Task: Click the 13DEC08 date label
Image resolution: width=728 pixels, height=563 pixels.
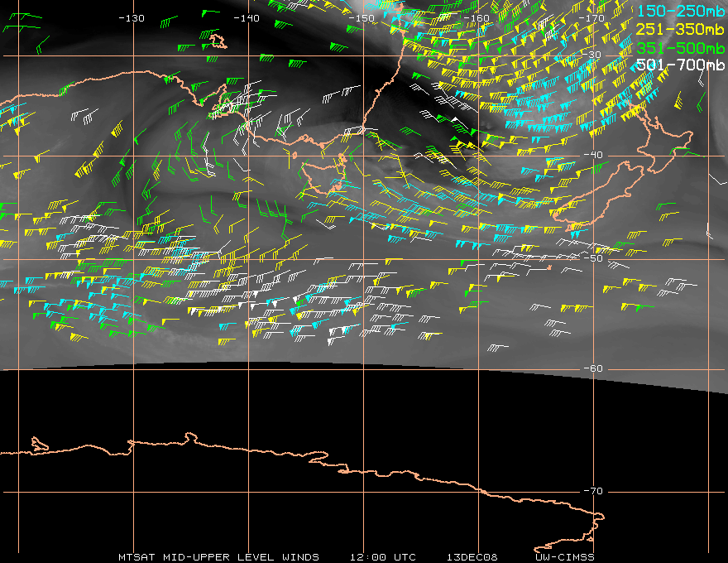Action: (472, 557)
